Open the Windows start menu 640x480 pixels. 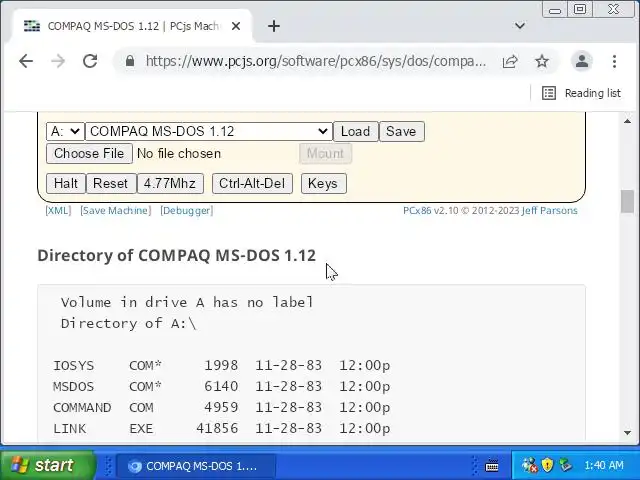(x=48, y=465)
